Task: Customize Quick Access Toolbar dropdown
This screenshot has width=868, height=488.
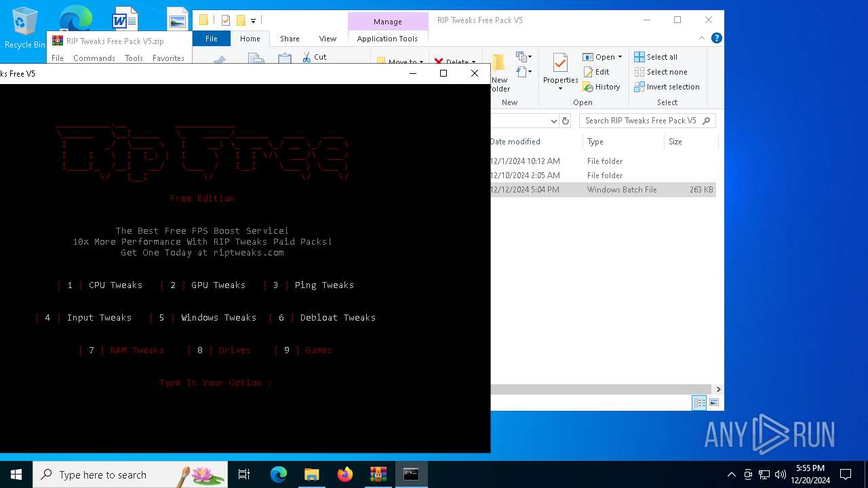Action: tap(253, 20)
